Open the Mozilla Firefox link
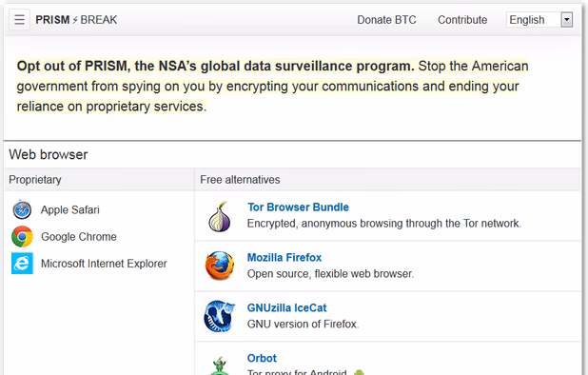Screen dimensions: 588x375 click(284, 258)
